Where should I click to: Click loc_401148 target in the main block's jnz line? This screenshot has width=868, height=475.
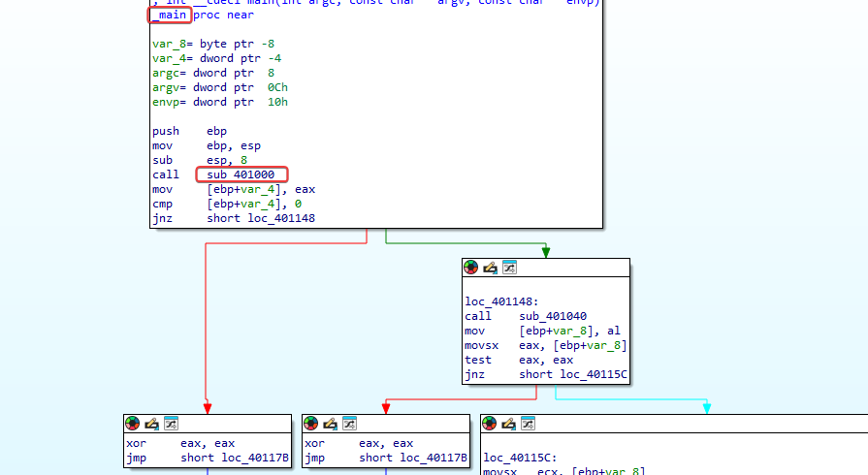tap(281, 218)
